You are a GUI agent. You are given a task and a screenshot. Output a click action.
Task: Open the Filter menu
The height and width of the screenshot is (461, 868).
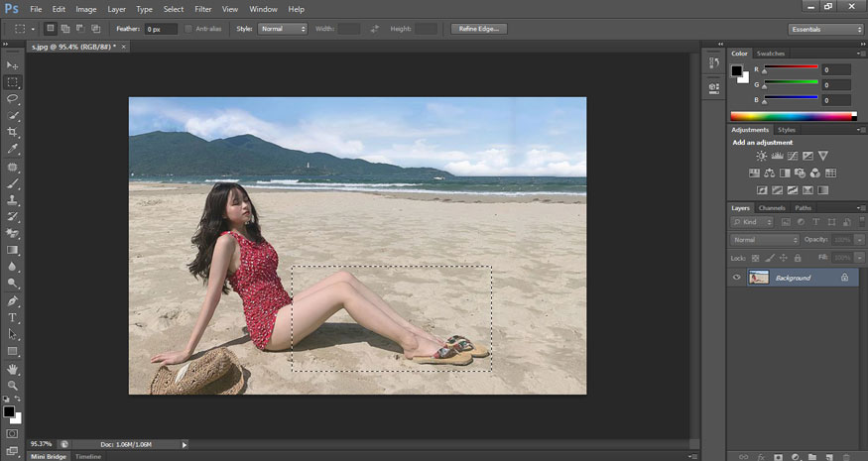[x=203, y=9]
